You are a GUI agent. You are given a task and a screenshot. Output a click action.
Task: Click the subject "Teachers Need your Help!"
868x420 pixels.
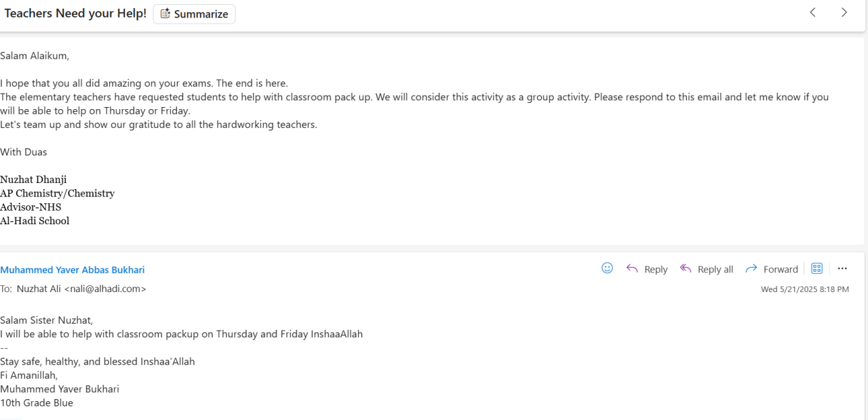(x=75, y=14)
